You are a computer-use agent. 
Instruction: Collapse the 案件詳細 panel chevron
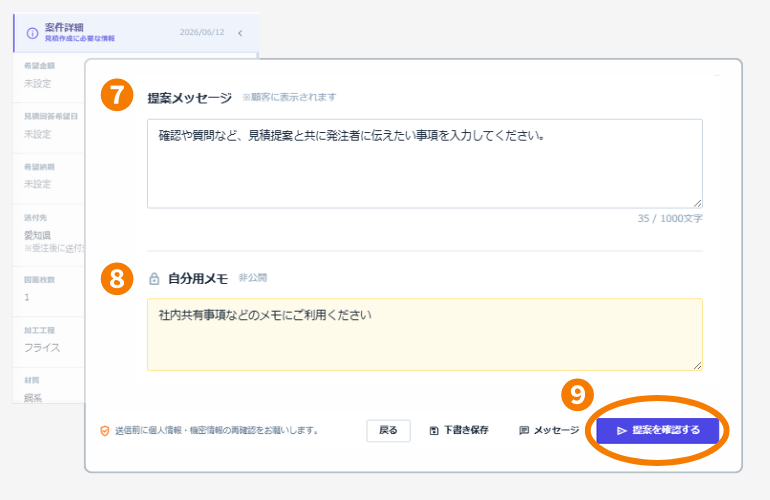[x=240, y=33]
